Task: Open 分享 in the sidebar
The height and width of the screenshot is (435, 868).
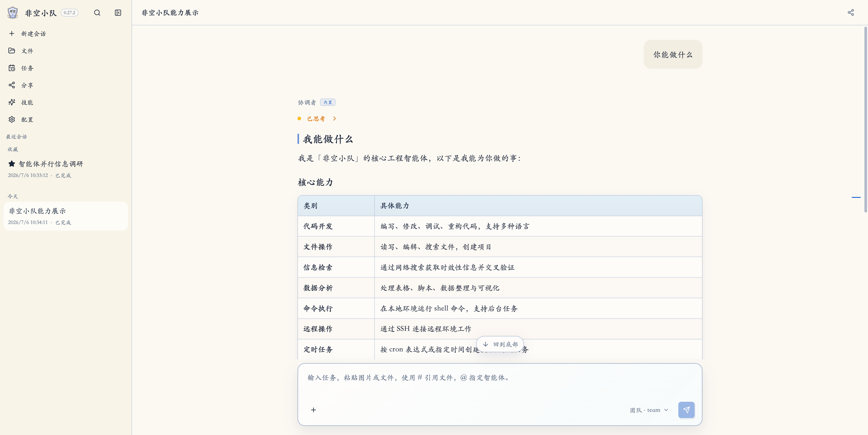Action: tap(66, 85)
